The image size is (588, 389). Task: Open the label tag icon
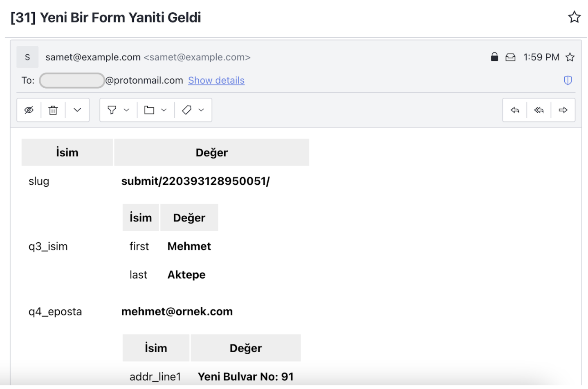click(x=186, y=110)
